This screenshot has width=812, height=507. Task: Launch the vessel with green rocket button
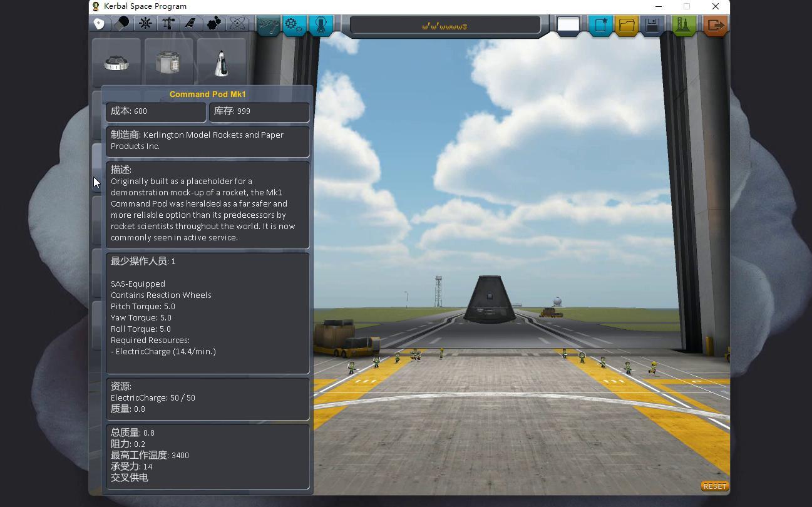coord(684,25)
